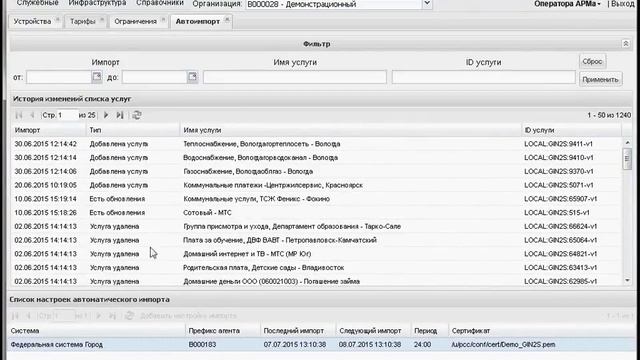640x360 pixels.
Task: Open the Справочники menu
Action: coord(160,3)
